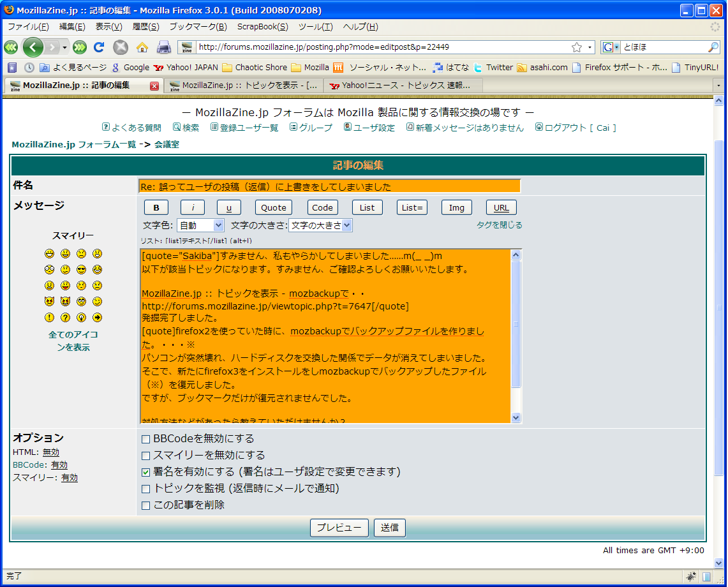Viewport: 728px width, 587px height.
Task: Open the back/forward history dropdown arrow
Action: pyautogui.click(x=64, y=47)
